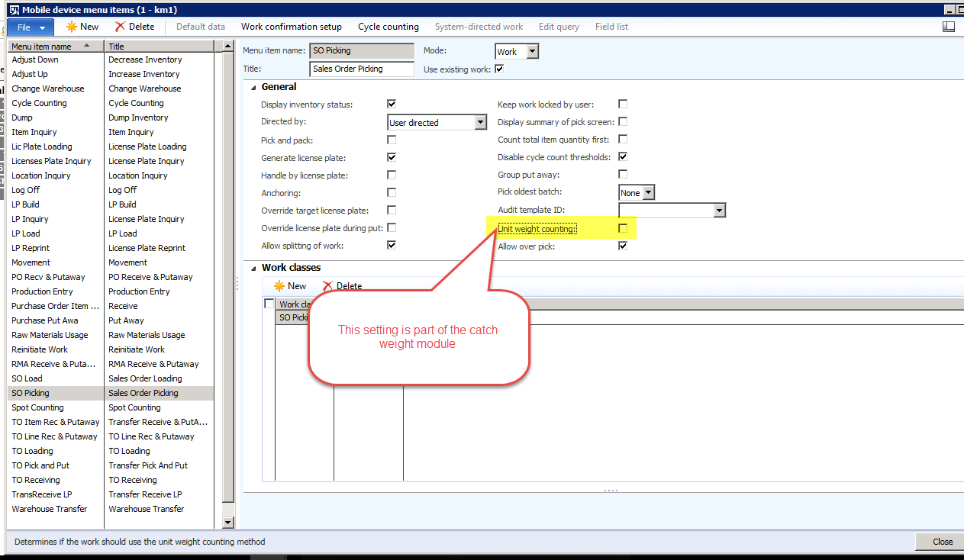Delete work class using red X icon
The width and height of the screenshot is (964, 560).
(327, 286)
